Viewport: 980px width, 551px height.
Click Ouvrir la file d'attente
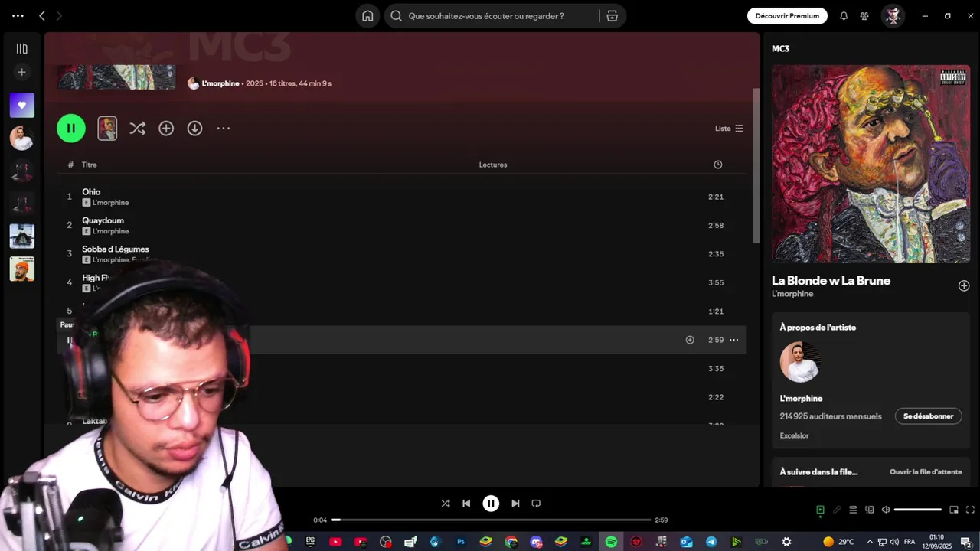click(x=926, y=472)
